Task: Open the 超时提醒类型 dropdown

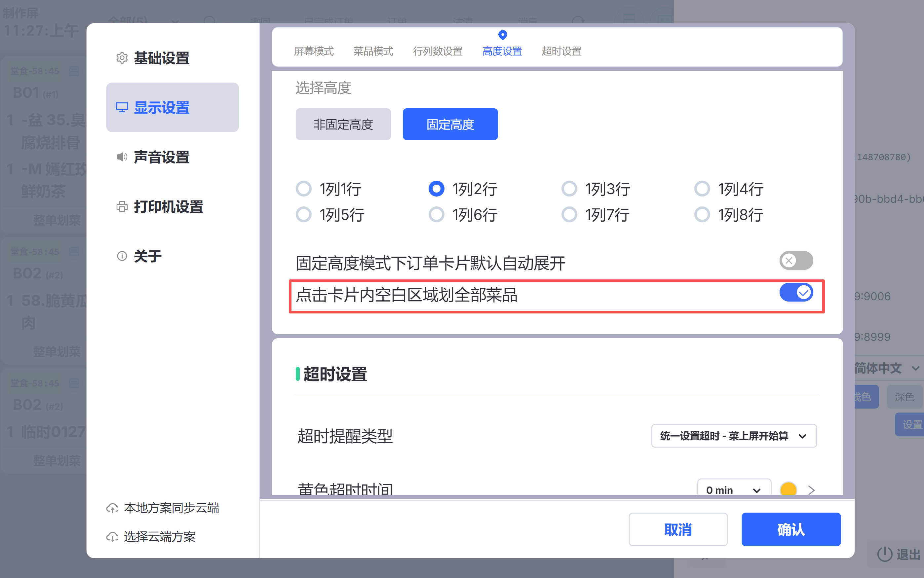Action: pos(734,436)
